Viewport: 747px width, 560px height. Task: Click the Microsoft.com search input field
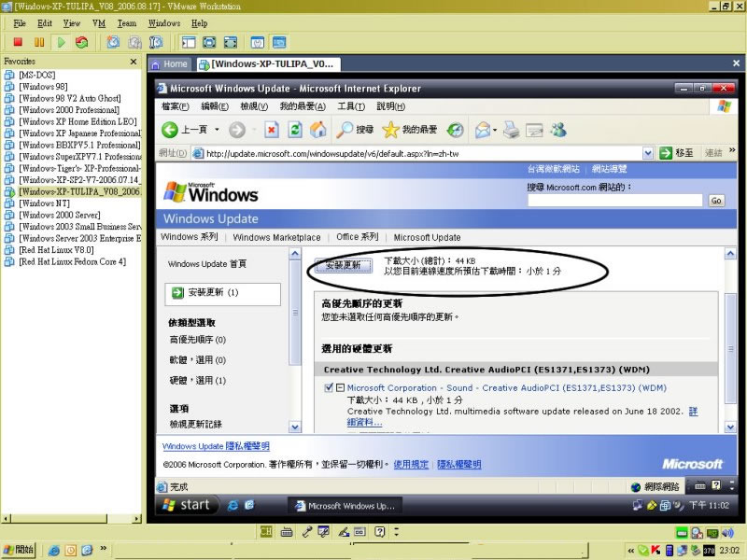[615, 201]
